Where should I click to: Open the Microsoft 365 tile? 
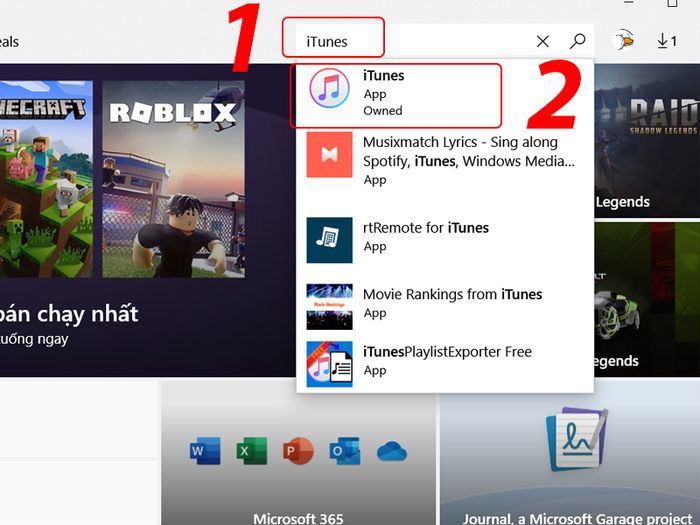(x=298, y=455)
